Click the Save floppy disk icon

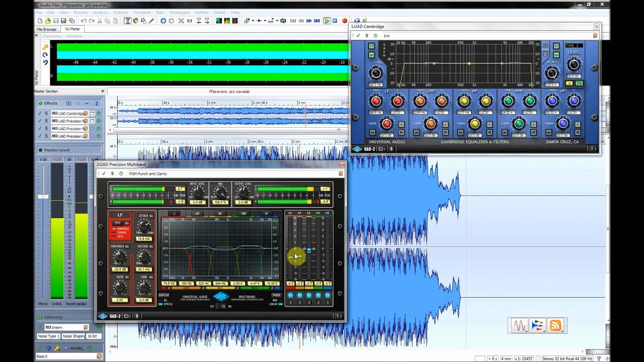click(55, 21)
